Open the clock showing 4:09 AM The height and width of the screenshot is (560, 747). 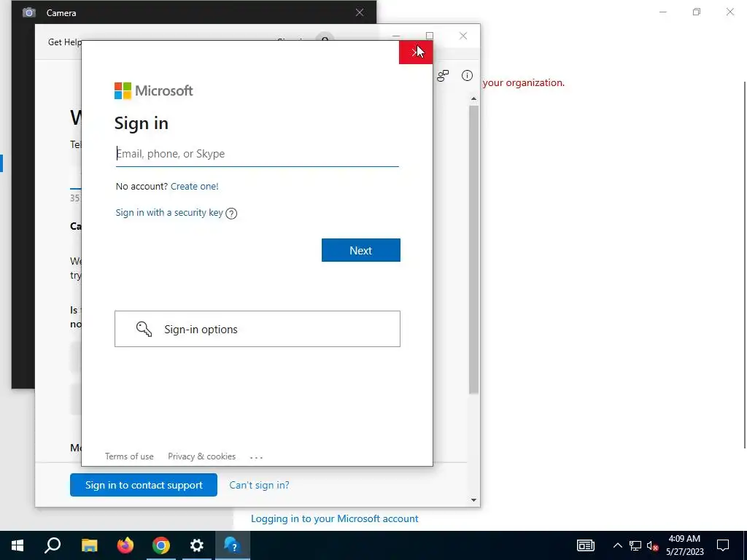(684, 545)
